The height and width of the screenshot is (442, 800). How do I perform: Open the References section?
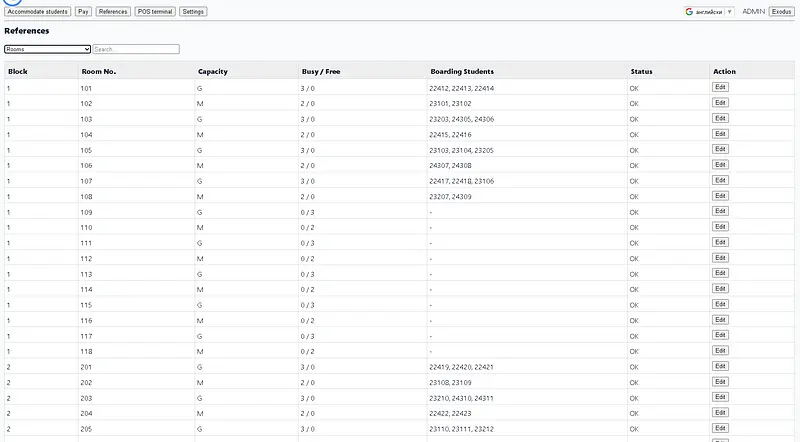pyautogui.click(x=113, y=12)
